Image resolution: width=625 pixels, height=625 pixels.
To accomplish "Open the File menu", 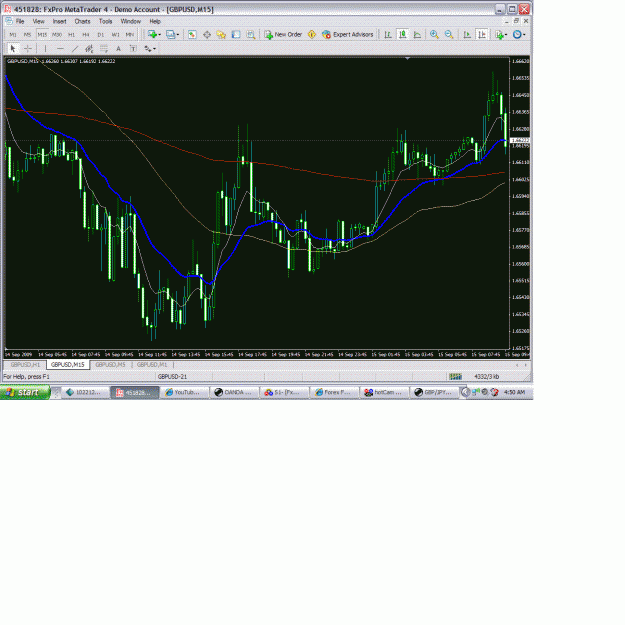I will point(20,21).
